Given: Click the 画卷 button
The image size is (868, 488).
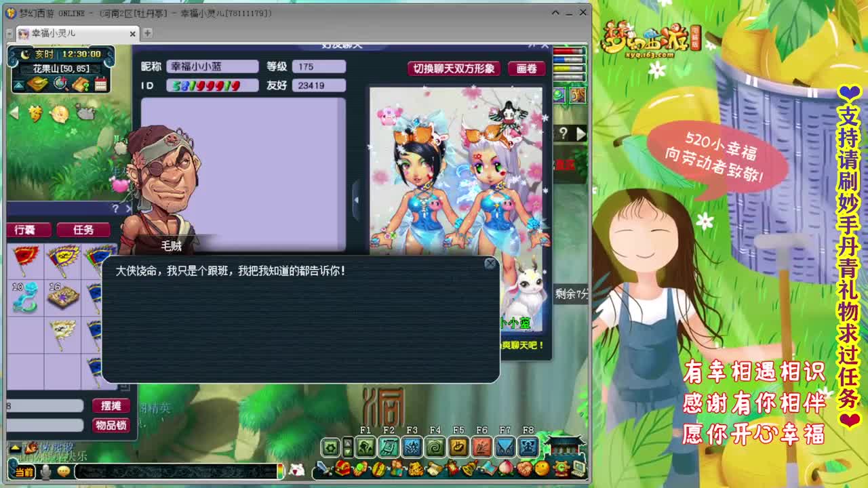Looking at the screenshot, I should (527, 68).
